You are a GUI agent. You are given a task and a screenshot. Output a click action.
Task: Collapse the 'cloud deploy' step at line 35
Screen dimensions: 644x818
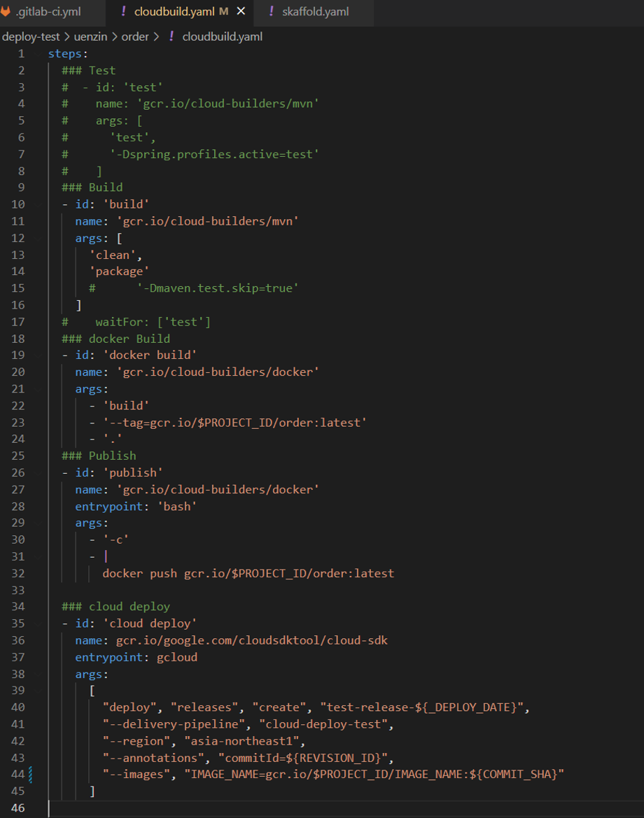[x=38, y=623]
